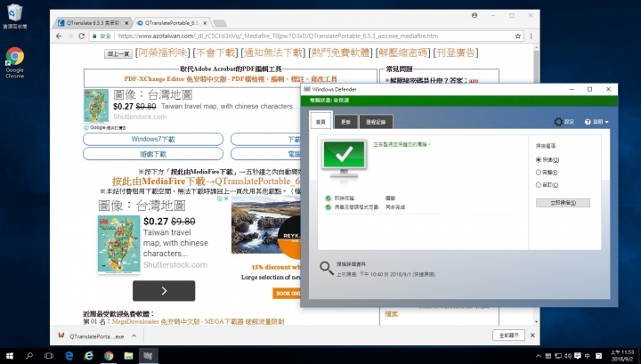The height and width of the screenshot is (364, 641).
Task: Click the top Taiwan map ad thumbnail
Action: point(96,106)
